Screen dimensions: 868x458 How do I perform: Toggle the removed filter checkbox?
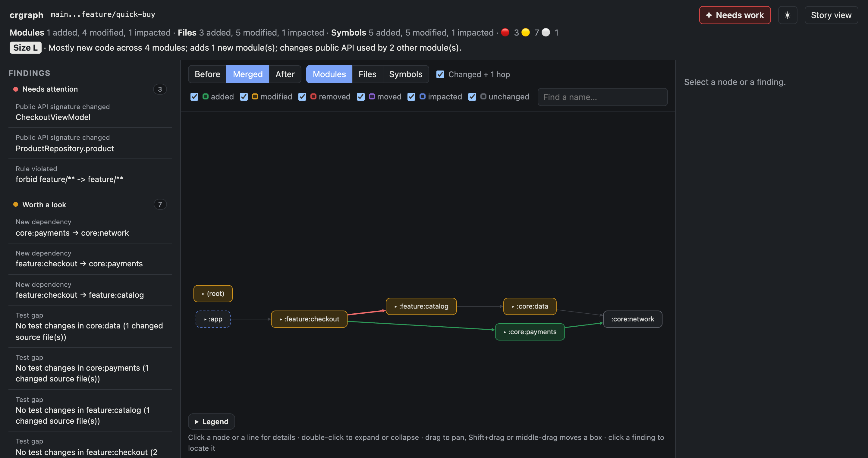pyautogui.click(x=302, y=97)
